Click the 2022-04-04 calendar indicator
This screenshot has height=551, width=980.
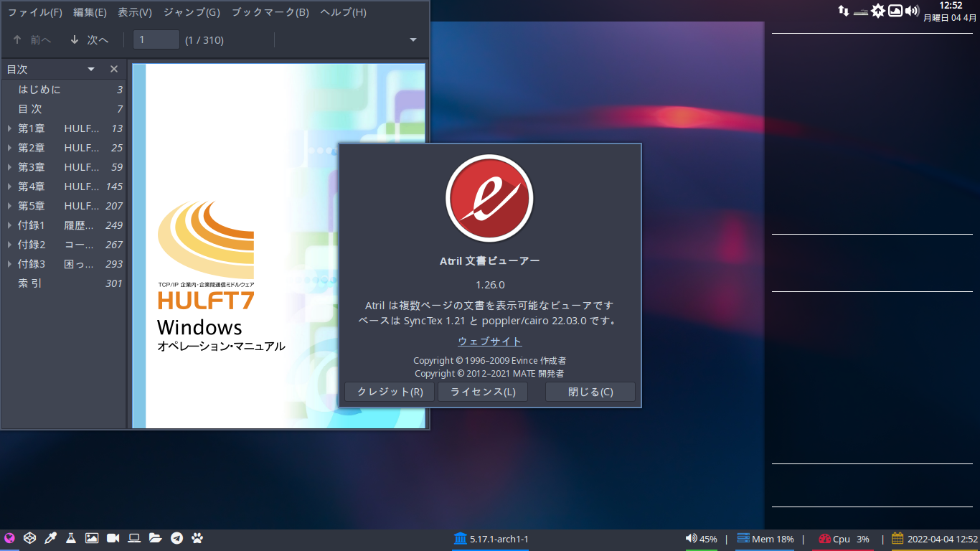[x=935, y=539]
